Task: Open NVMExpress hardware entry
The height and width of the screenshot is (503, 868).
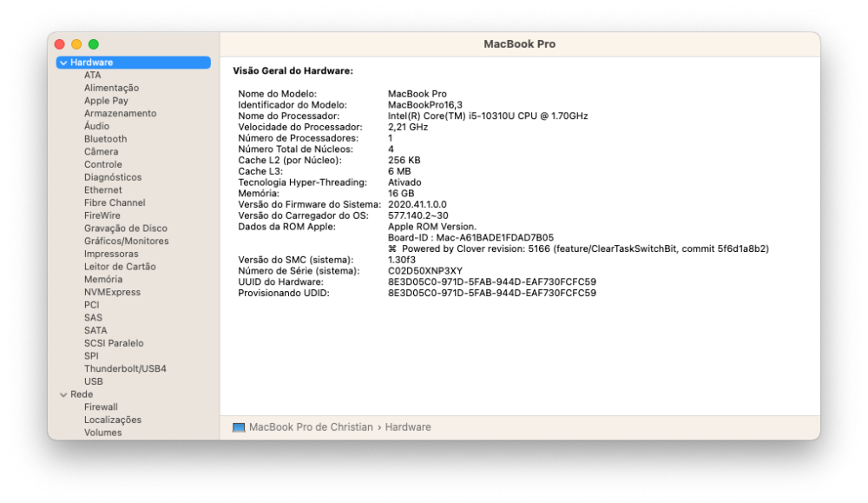Action: click(112, 292)
